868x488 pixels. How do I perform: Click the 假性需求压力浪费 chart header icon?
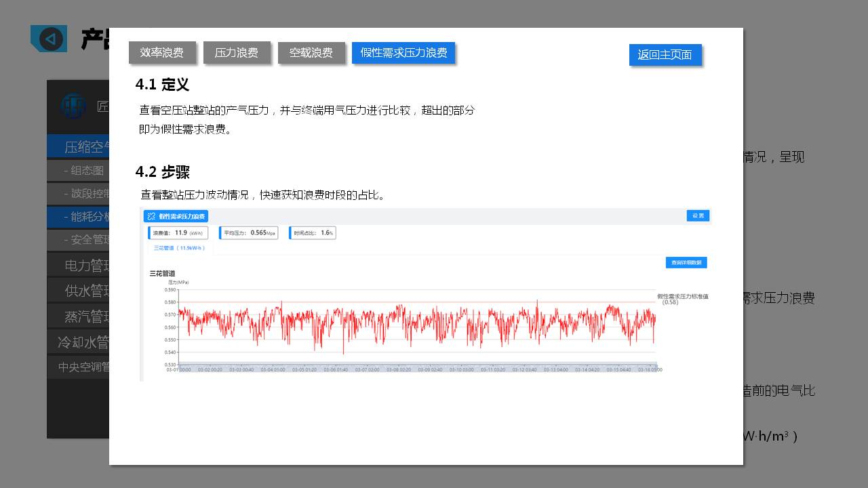(151, 216)
